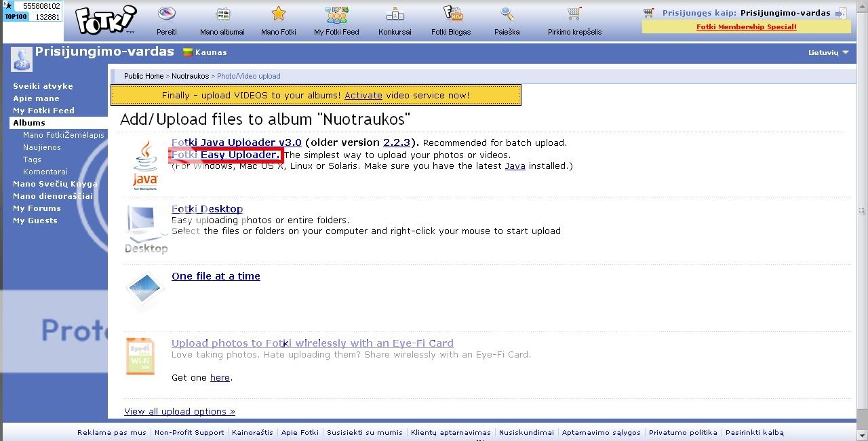Open Fotki Blogas icon
The image size is (868, 441).
(452, 14)
